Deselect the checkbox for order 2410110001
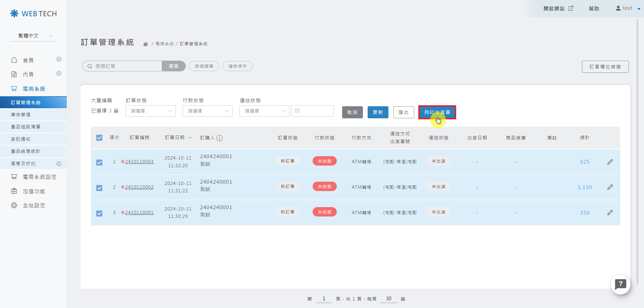Image resolution: width=644 pixels, height=308 pixels. tap(99, 213)
